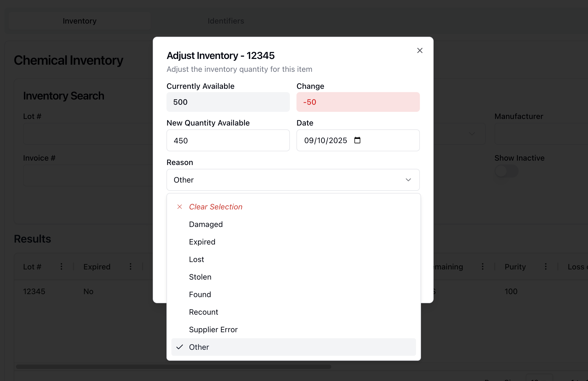The height and width of the screenshot is (381, 588).
Task: Open Purity column options menu
Action: [546, 266]
